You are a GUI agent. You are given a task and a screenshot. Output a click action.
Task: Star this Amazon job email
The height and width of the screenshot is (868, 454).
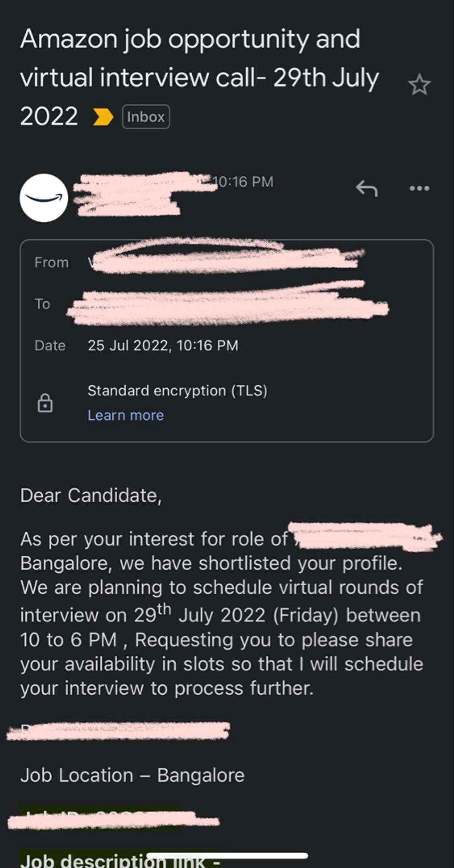419,84
